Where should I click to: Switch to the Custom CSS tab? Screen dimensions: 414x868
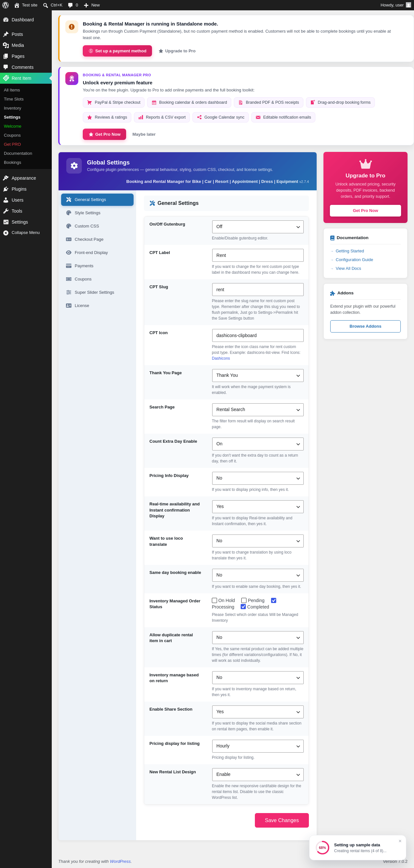click(97, 226)
